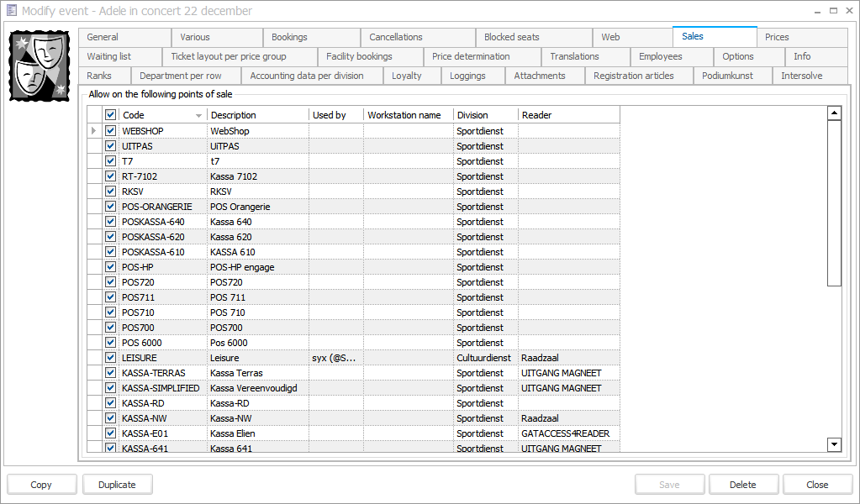
Task: Toggle the select-all checkbox in header
Action: (110, 115)
